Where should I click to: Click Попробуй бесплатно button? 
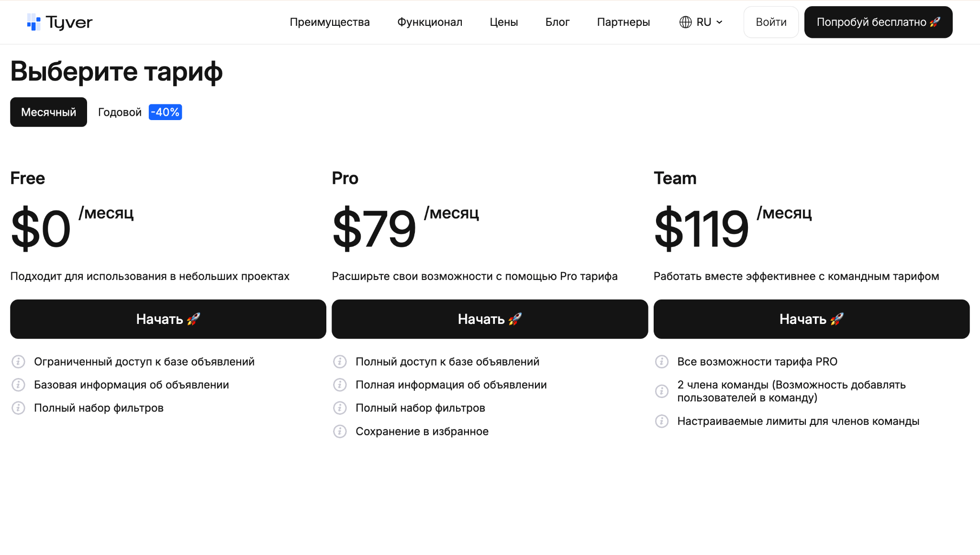(878, 22)
